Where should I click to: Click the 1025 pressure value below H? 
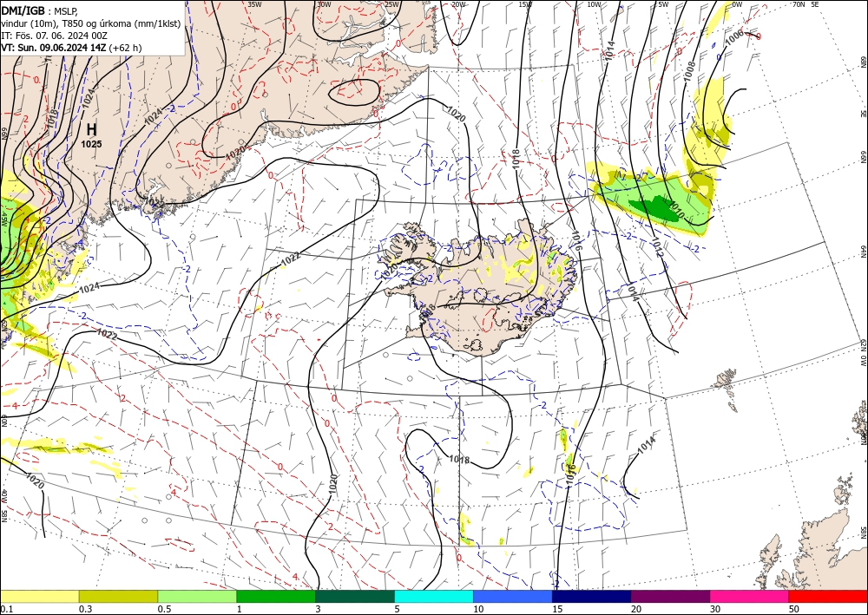(91, 144)
